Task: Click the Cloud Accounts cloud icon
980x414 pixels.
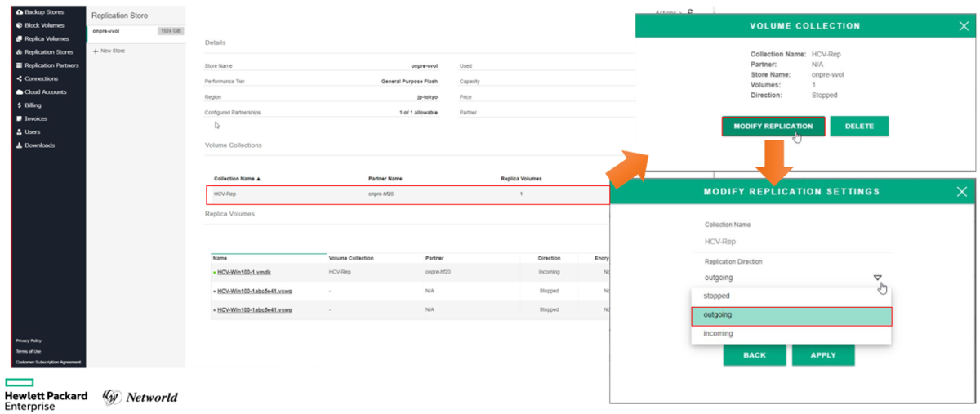Action: (x=19, y=92)
